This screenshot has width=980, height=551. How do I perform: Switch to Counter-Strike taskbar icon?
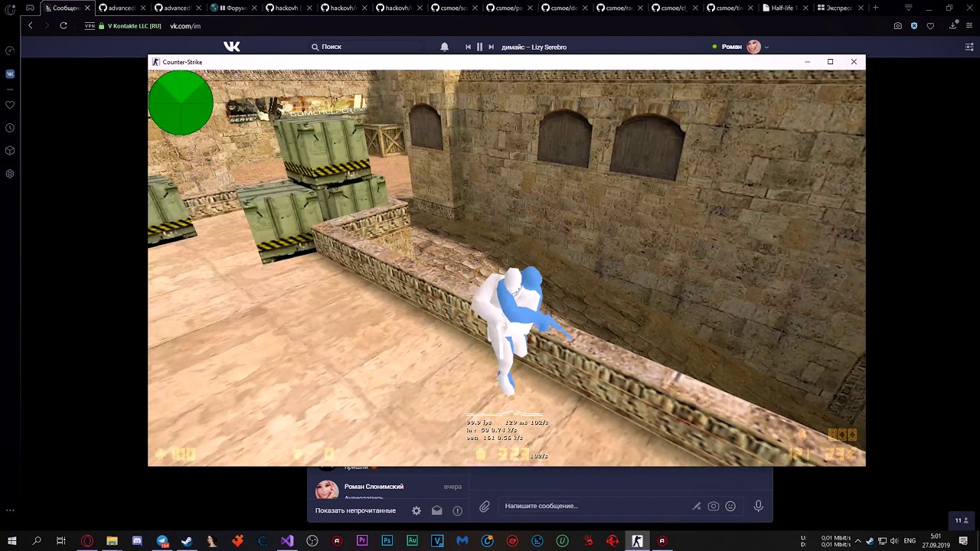click(x=637, y=541)
